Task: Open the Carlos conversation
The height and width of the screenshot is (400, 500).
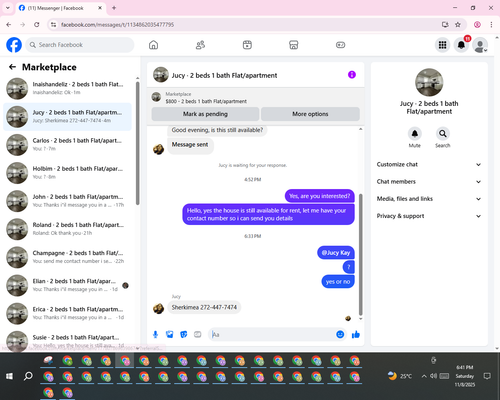Action: [x=68, y=145]
